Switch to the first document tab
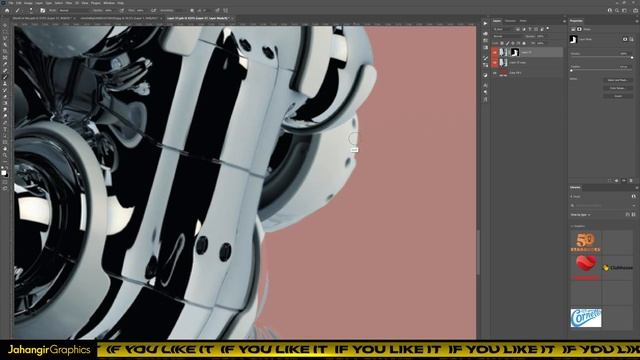The width and height of the screenshot is (640, 360). (43, 18)
